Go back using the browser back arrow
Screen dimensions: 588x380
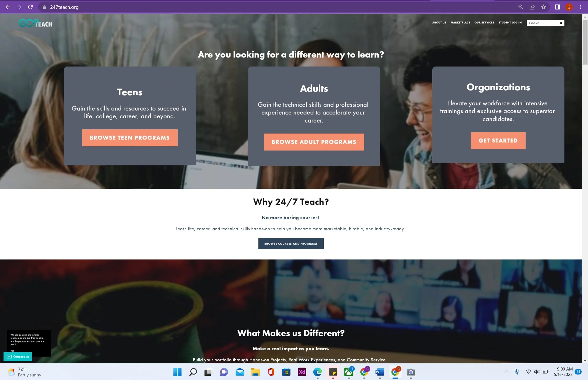(8, 7)
